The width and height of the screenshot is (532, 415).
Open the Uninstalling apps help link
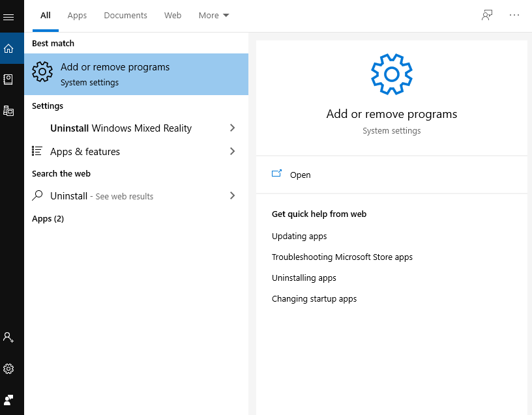(x=304, y=278)
